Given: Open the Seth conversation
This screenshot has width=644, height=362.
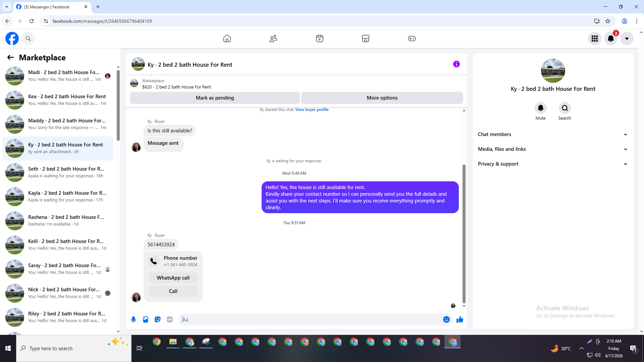Looking at the screenshot, I should tap(58, 172).
